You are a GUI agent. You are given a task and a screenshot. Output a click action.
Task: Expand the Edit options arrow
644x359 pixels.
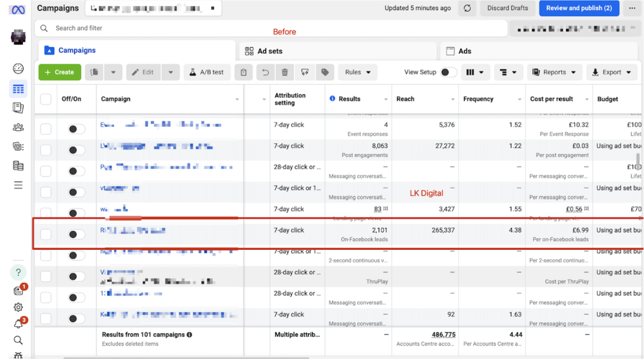(x=170, y=72)
